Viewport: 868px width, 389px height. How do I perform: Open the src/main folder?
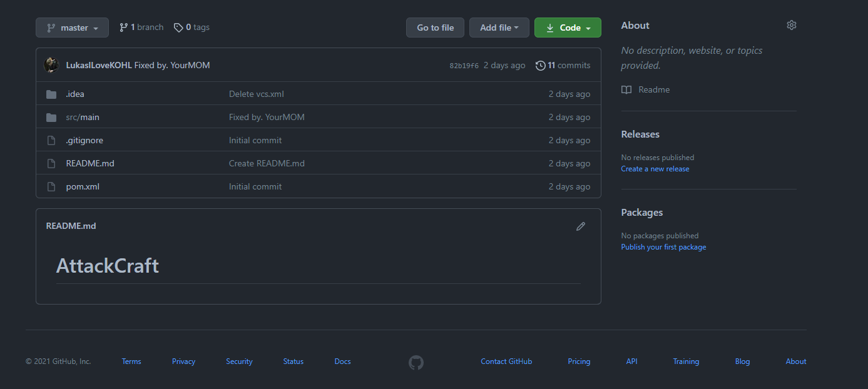point(83,118)
